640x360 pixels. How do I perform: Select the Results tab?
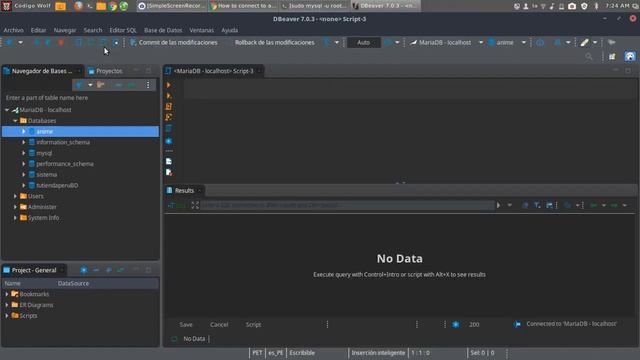pos(184,191)
